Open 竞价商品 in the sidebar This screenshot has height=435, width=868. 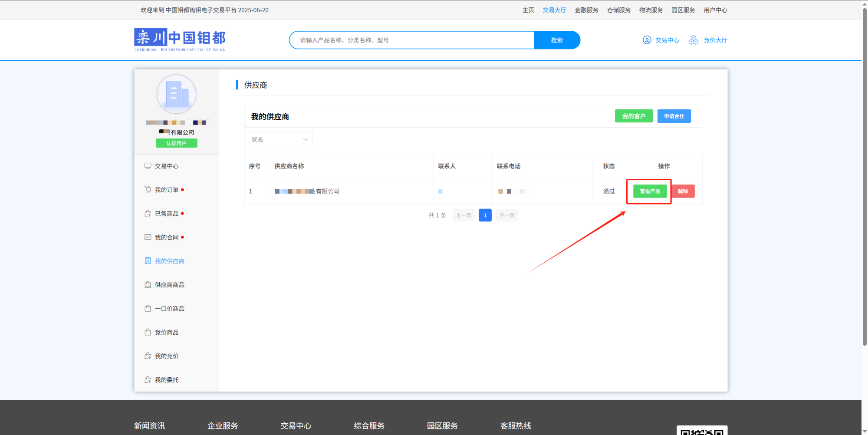pos(167,333)
